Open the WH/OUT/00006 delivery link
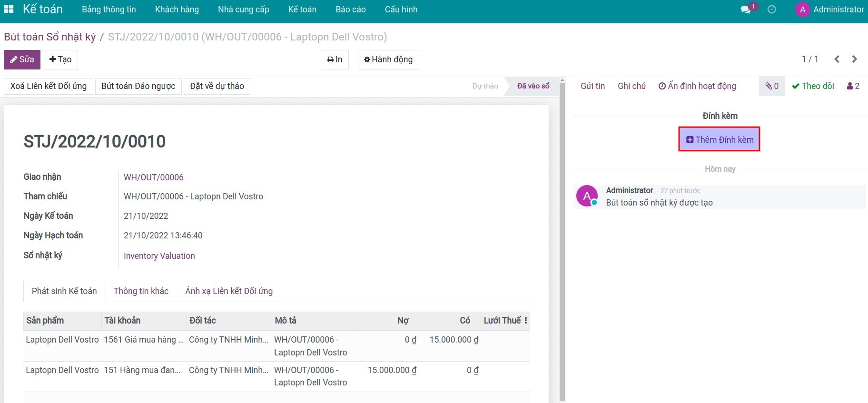868x403 pixels. pyautogui.click(x=153, y=177)
